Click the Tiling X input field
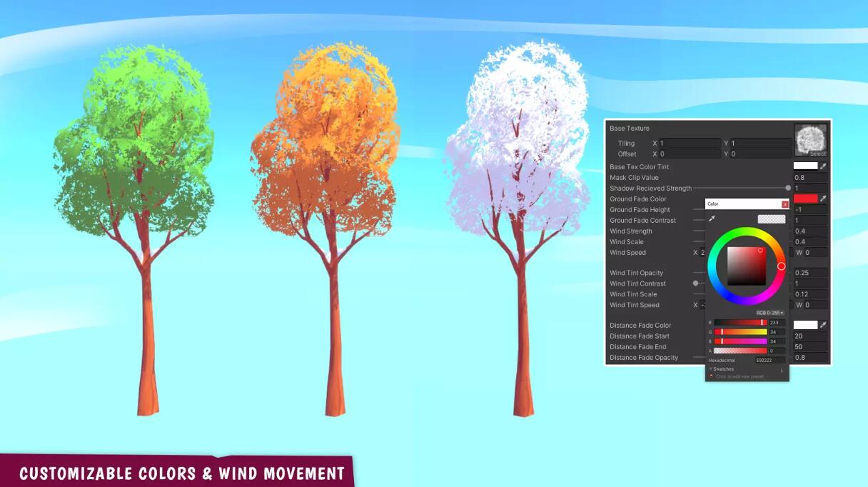Screen dimensions: 868x487 click(689, 144)
